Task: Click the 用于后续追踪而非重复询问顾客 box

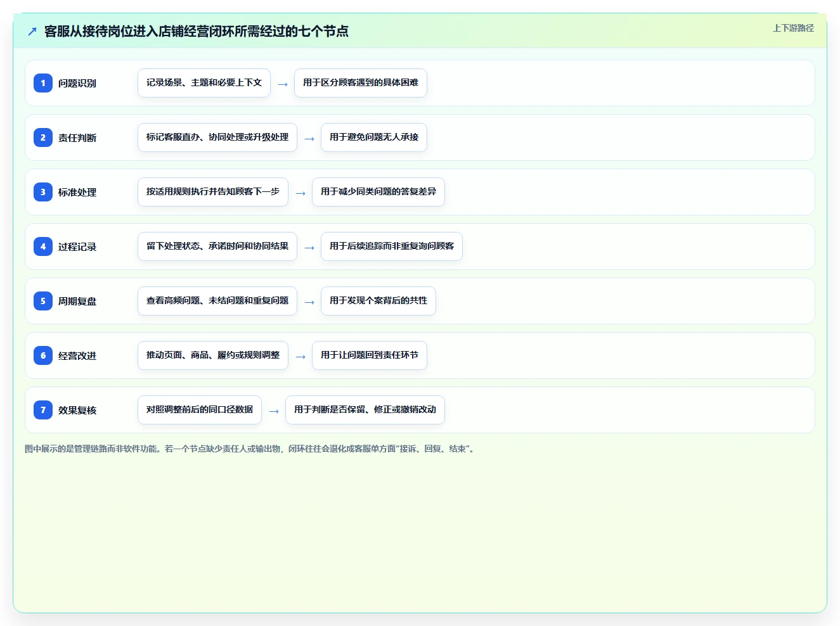Action: click(392, 246)
